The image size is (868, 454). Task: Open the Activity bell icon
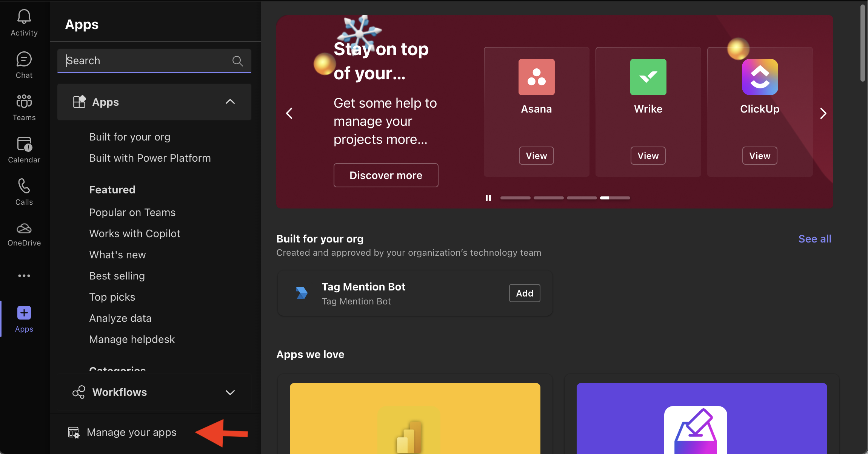tap(24, 17)
